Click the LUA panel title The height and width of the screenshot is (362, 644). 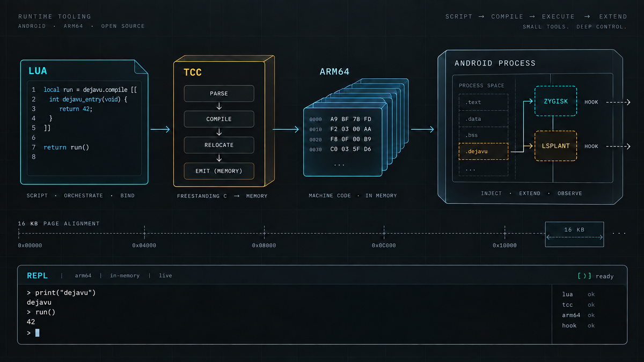38,70
